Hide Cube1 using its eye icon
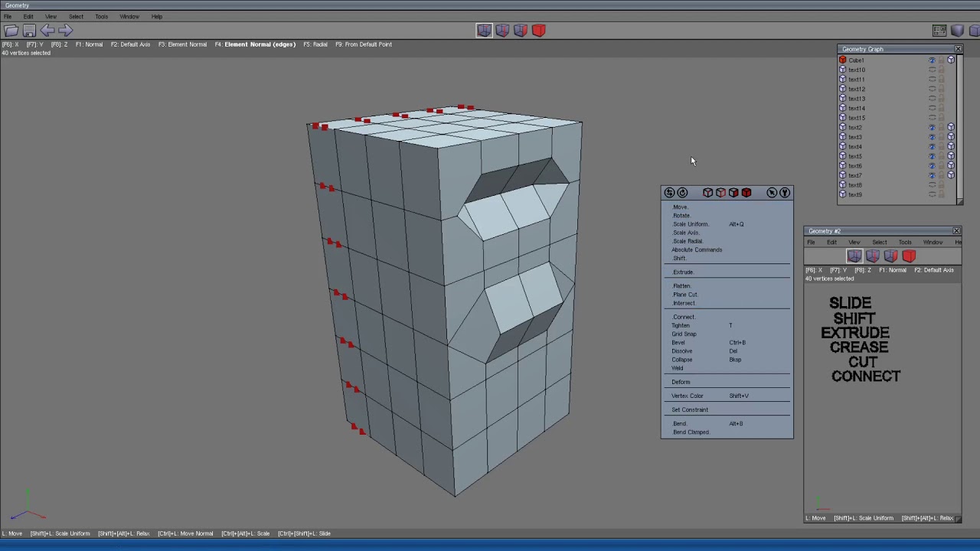The width and height of the screenshot is (980, 551). [x=932, y=60]
